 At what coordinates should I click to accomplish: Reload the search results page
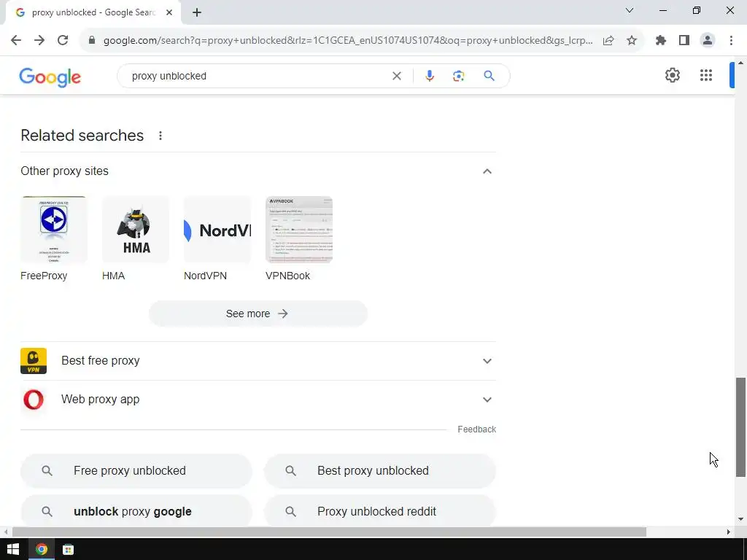click(x=63, y=41)
